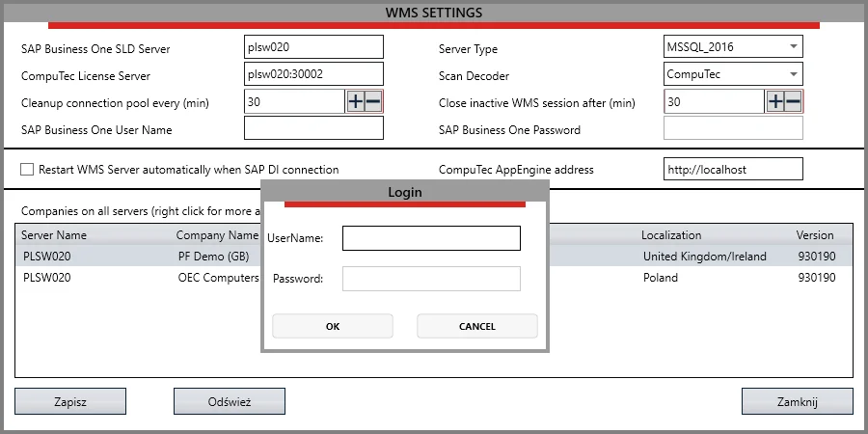The image size is (868, 434).
Task: Click OK in the Login dialog
Action: click(x=333, y=326)
